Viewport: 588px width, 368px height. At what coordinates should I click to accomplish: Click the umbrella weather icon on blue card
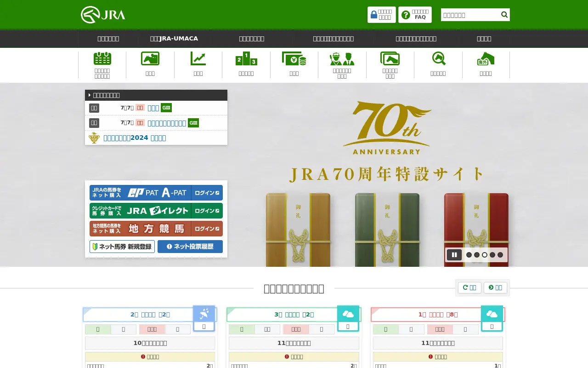click(x=204, y=313)
